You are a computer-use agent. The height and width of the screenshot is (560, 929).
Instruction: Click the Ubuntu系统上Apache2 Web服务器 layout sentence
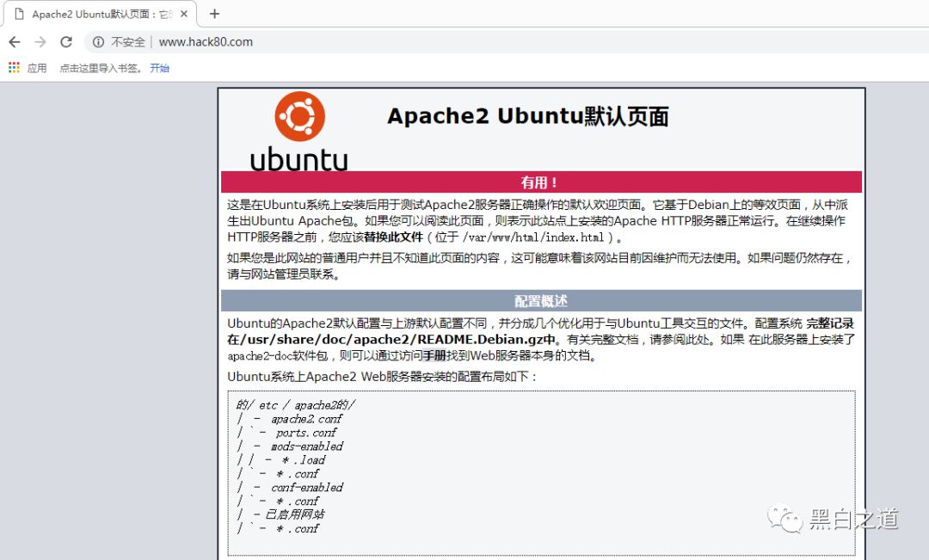[382, 377]
